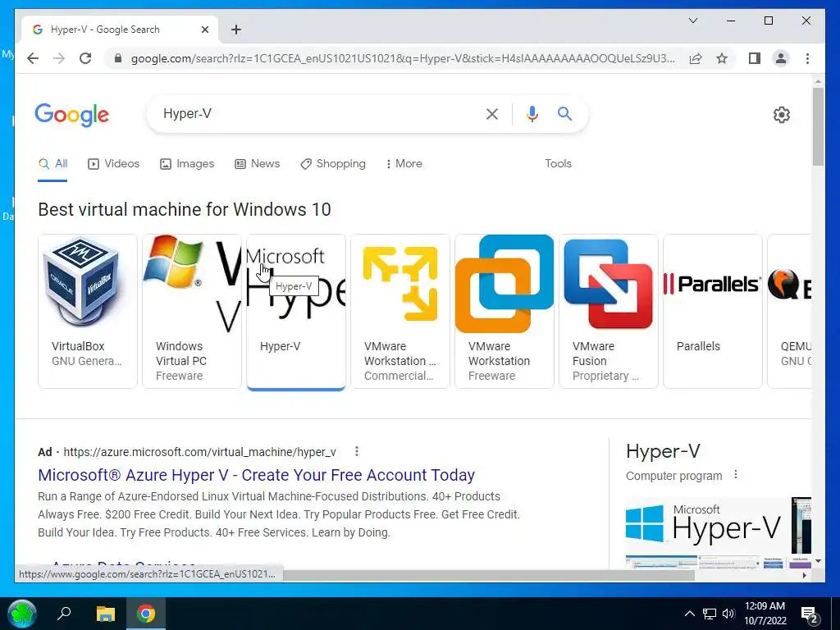Image resolution: width=840 pixels, height=630 pixels.
Task: Open taskbar search magnifier
Action: coord(64,613)
